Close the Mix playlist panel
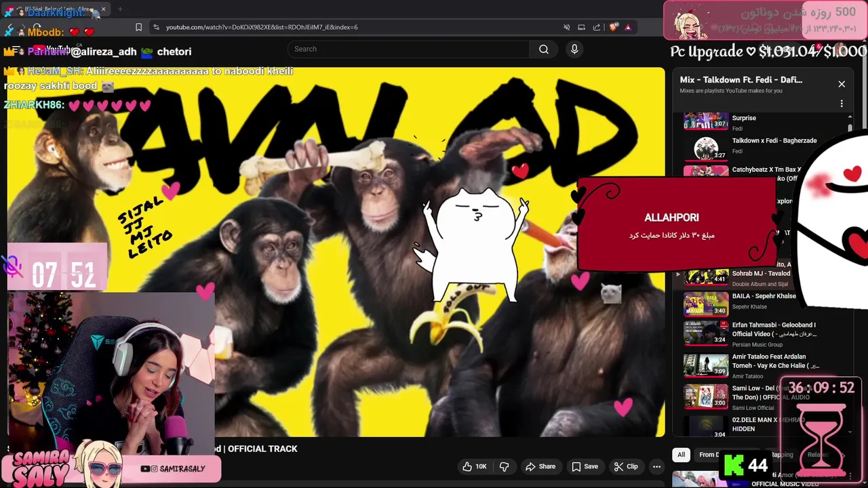Image resolution: width=868 pixels, height=488 pixels. [842, 84]
